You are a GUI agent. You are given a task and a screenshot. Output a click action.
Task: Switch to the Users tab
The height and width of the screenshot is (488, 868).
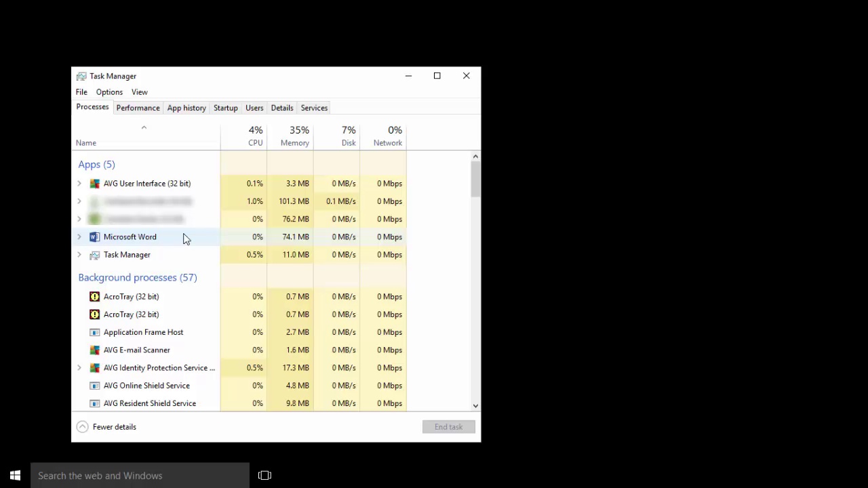pos(254,108)
